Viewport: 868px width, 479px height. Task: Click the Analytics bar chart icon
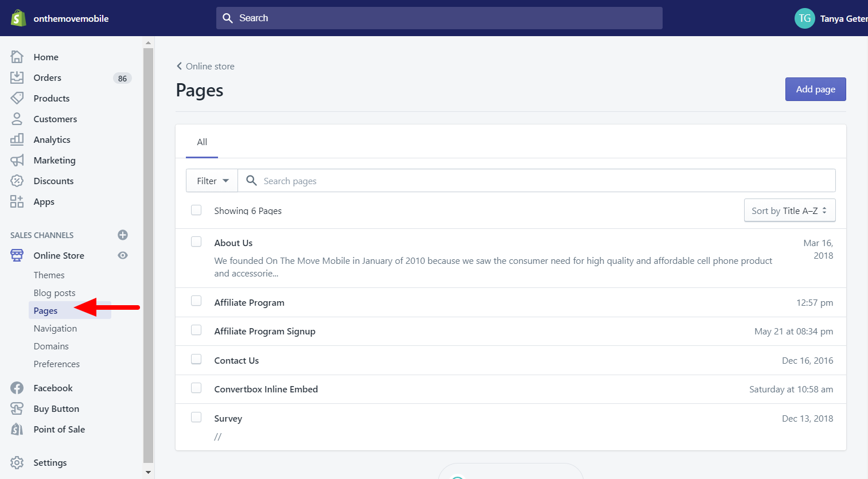click(x=17, y=139)
